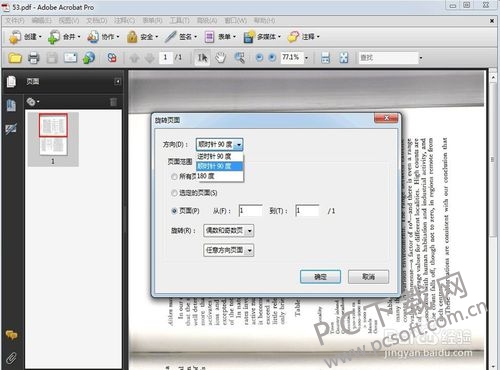
Task: Choose the Hand tool
Action: (x=220, y=58)
